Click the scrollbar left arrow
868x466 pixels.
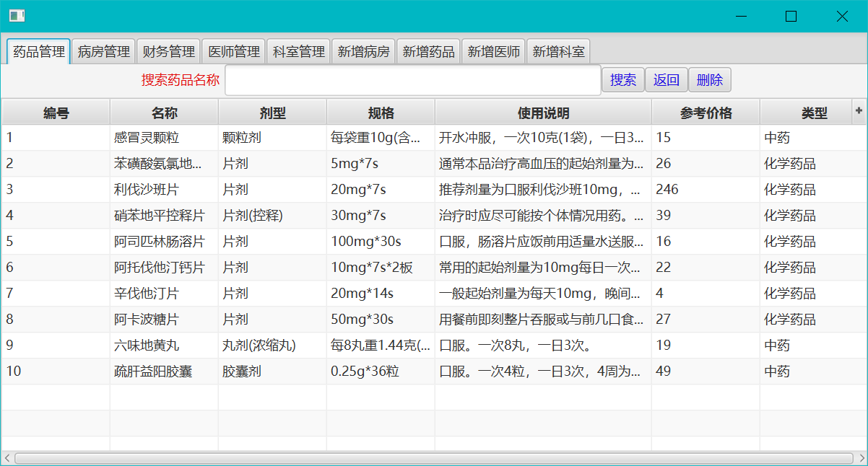pyautogui.click(x=7, y=458)
